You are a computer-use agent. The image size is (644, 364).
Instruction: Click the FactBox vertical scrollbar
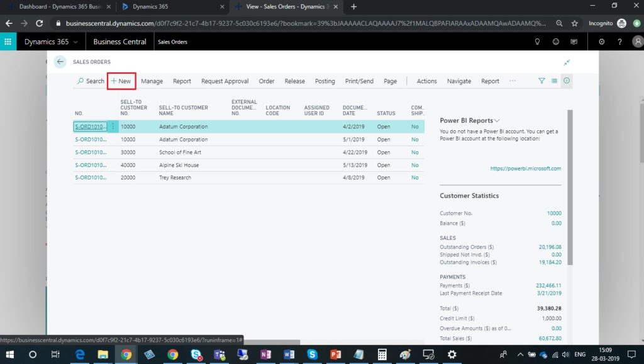(x=570, y=187)
